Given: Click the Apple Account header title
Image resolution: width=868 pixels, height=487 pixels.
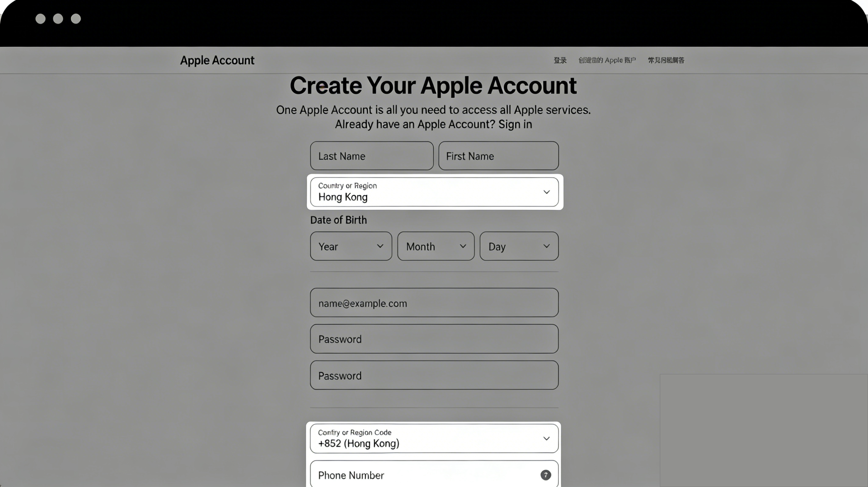Looking at the screenshot, I should 217,60.
